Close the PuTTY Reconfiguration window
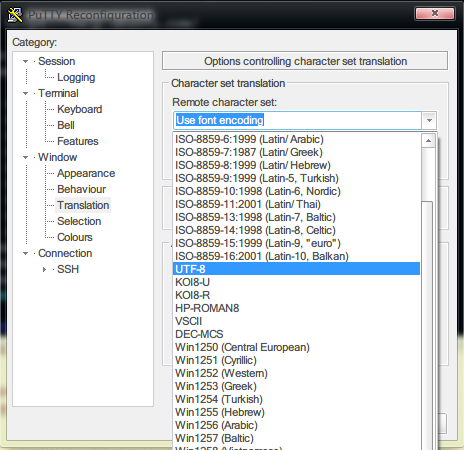 click(434, 14)
